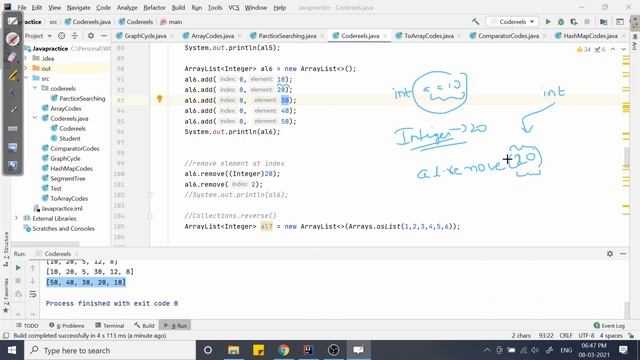This screenshot has width=640, height=360.
Task: Open File Explorer from the taskbar
Action: point(233,350)
